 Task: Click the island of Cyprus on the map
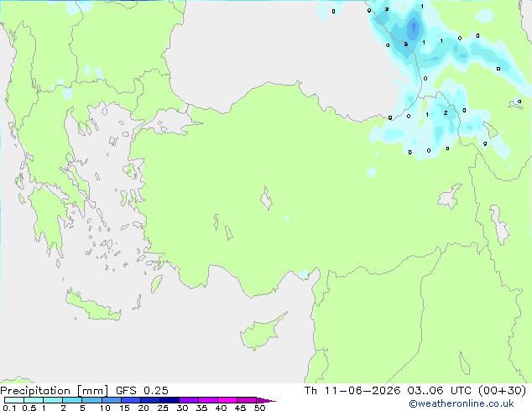click(x=259, y=333)
